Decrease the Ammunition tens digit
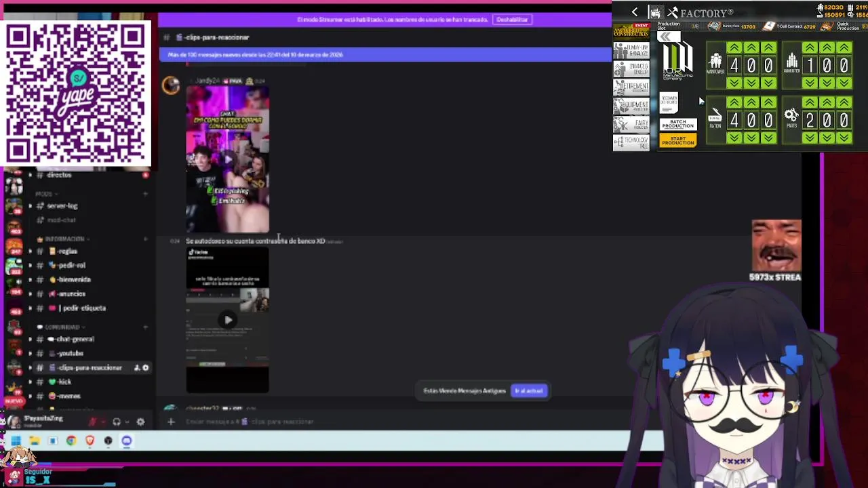The image size is (868, 488). [827, 83]
